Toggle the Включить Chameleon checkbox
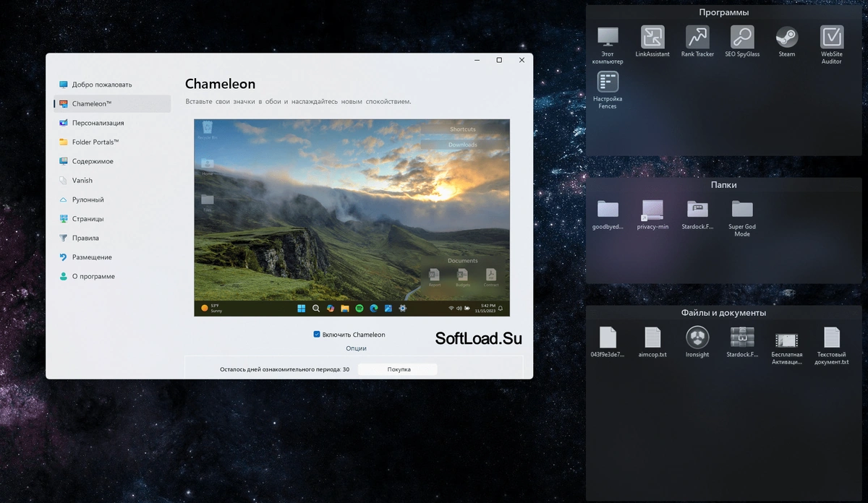 tap(317, 335)
